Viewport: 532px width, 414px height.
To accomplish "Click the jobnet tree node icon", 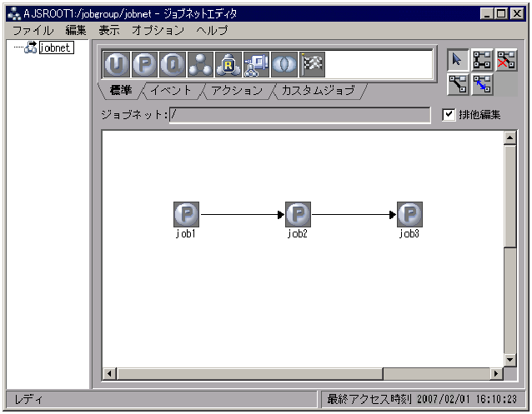I will pyautogui.click(x=31, y=47).
